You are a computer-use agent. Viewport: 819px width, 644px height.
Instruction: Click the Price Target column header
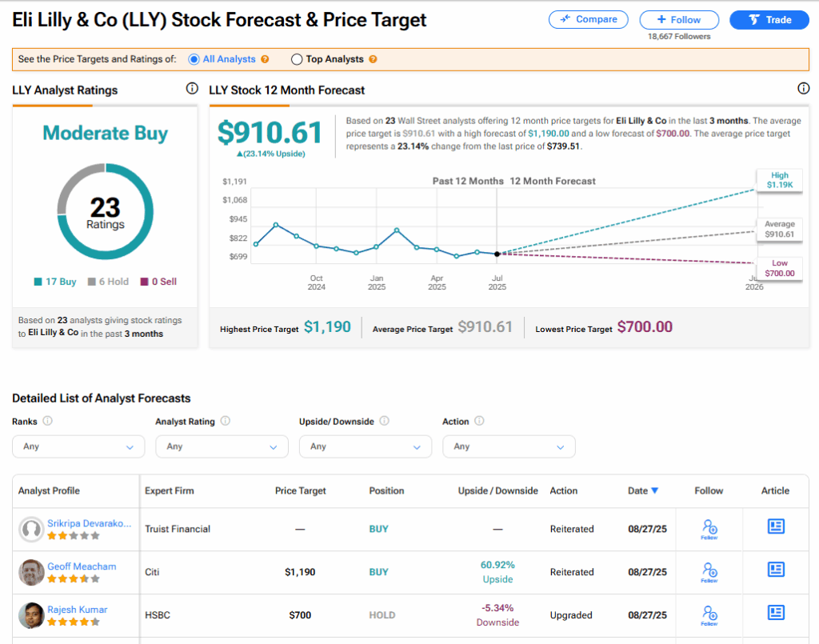(x=300, y=490)
